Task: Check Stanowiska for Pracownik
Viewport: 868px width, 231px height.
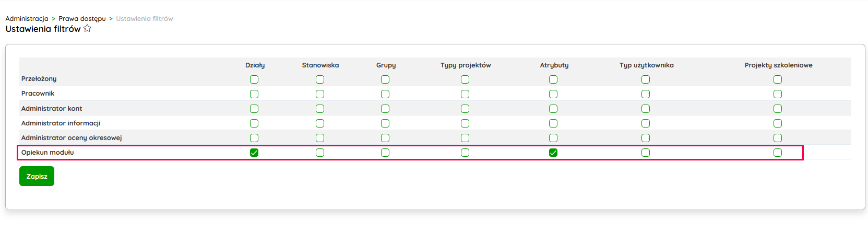Action: point(320,94)
